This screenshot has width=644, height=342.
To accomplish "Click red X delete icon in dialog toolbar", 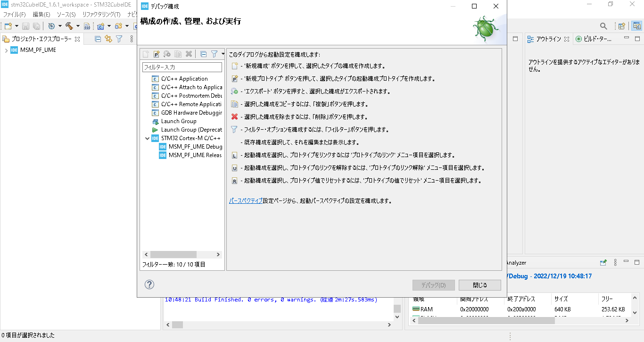I will tap(189, 54).
